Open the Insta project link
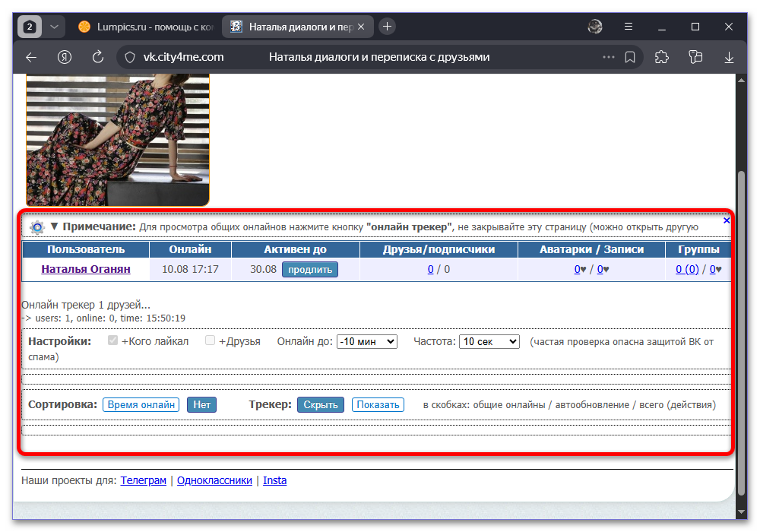Screen dimensions: 760x532 [x=275, y=480]
